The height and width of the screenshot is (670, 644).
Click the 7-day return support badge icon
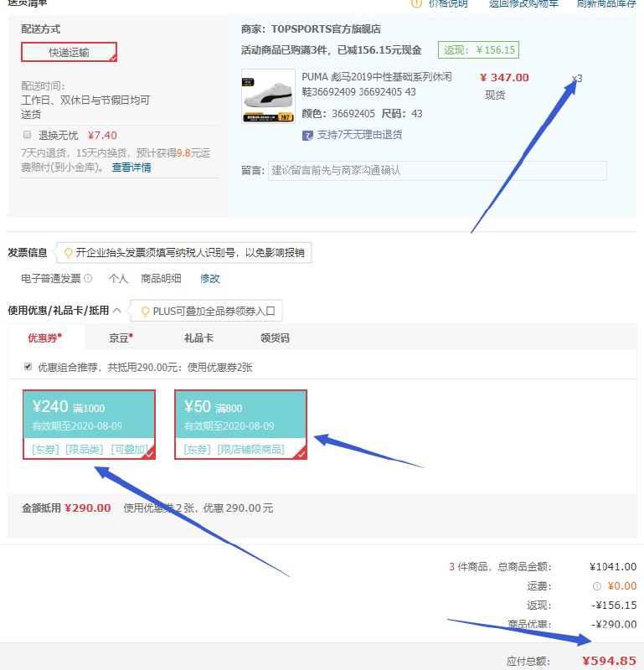pyautogui.click(x=307, y=136)
